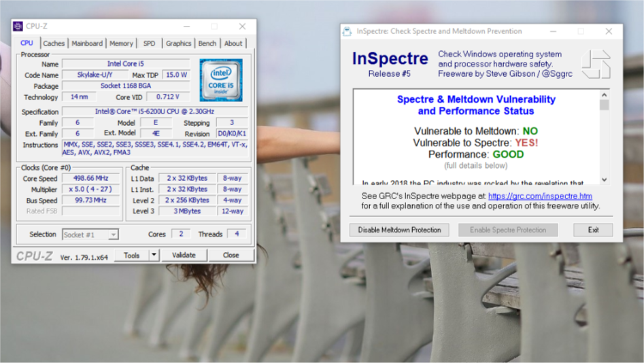644x363 pixels.
Task: Click L1 Data value '2 x 32 KBytes'
Action: pos(187,178)
